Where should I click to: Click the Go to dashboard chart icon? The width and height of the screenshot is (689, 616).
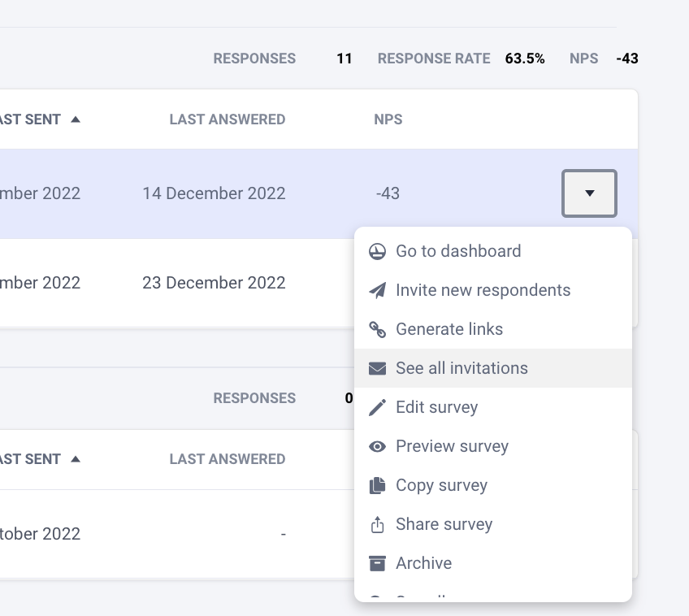[x=377, y=251]
